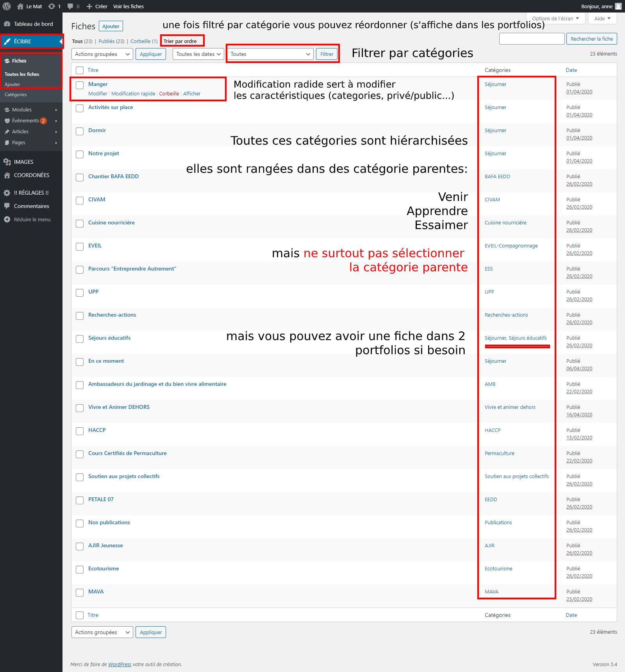Tick the select-all checkbox in top header
Viewport: 625px width, 672px height.
pos(80,70)
